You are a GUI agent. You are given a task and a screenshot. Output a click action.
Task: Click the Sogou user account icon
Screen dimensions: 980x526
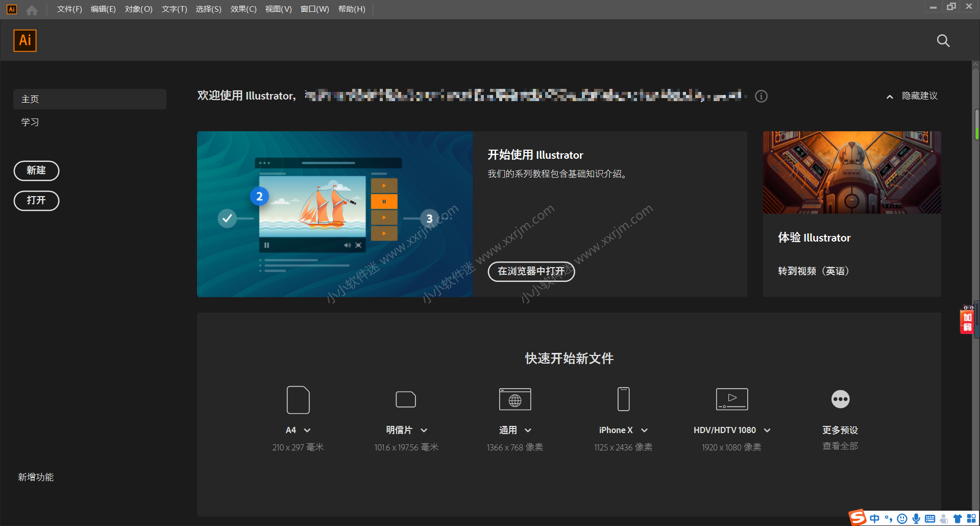click(x=944, y=519)
